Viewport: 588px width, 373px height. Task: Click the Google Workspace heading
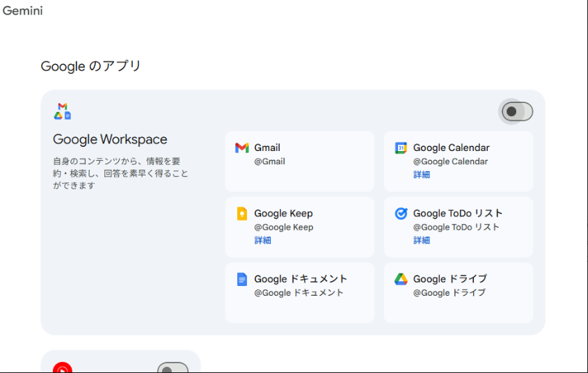[110, 139]
